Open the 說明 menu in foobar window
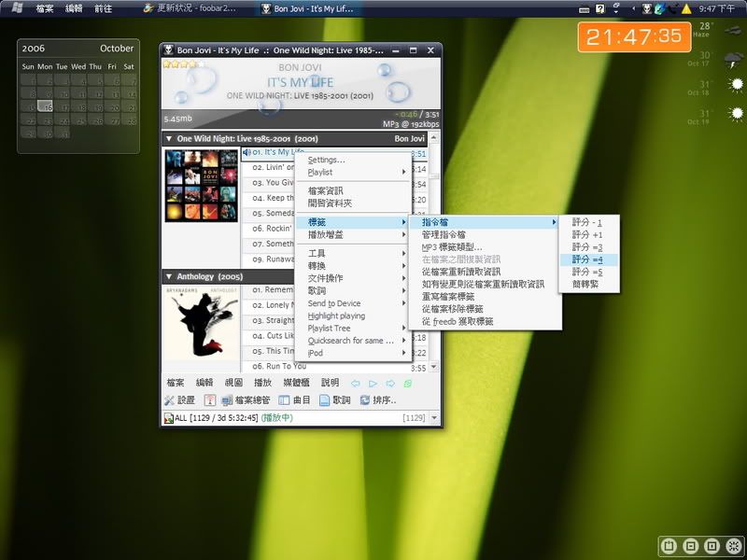Image resolution: width=747 pixels, height=560 pixels. [x=331, y=383]
